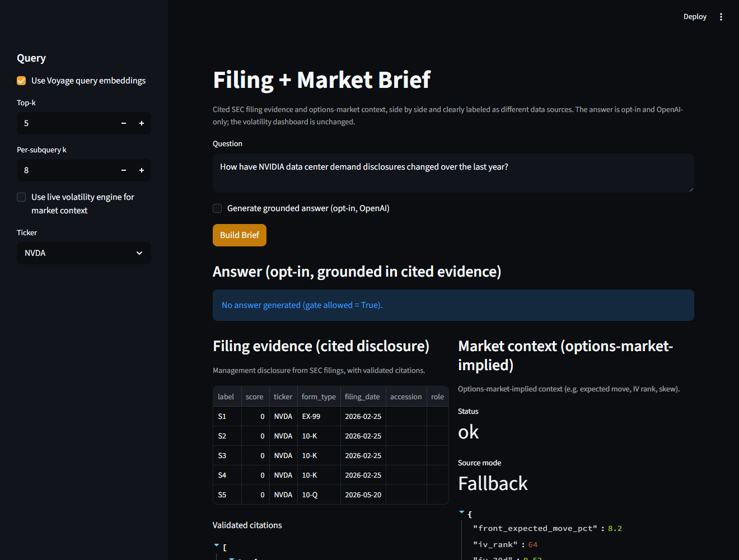This screenshot has height=560, width=739.
Task: Click the 2026-05-20 filing date cell
Action: click(x=363, y=494)
